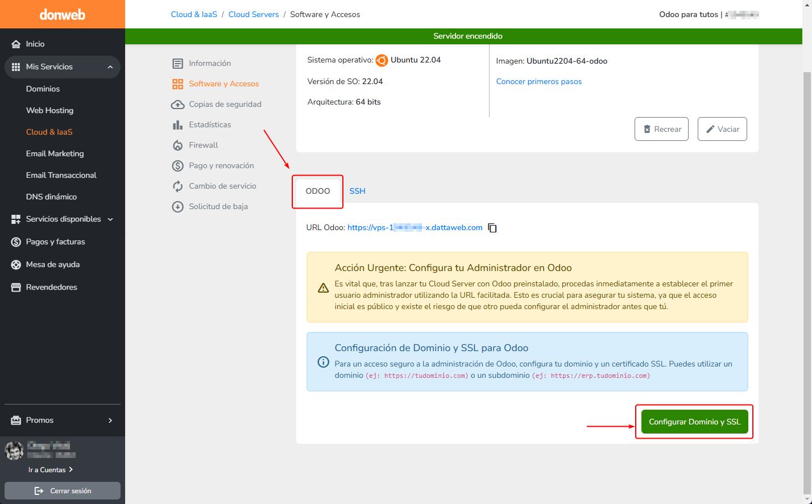Click Acción Urgente alert heading
The image size is (812, 504).
pos(453,268)
